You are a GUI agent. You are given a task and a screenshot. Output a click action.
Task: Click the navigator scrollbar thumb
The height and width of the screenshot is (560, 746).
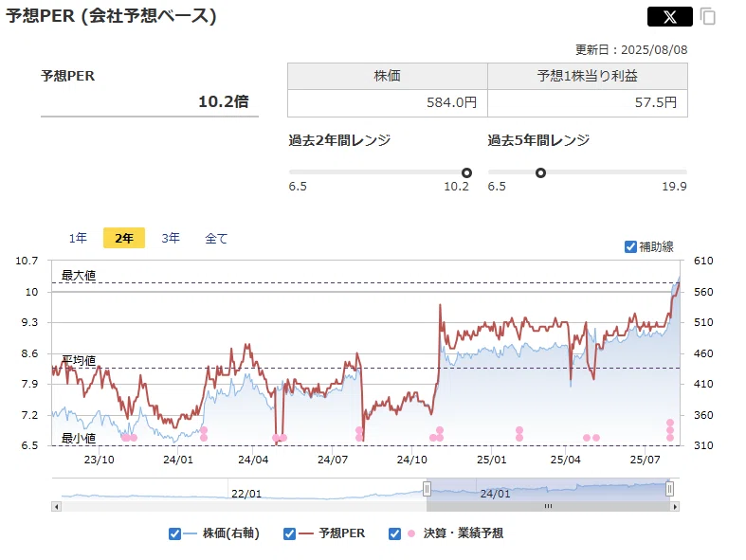point(548,507)
